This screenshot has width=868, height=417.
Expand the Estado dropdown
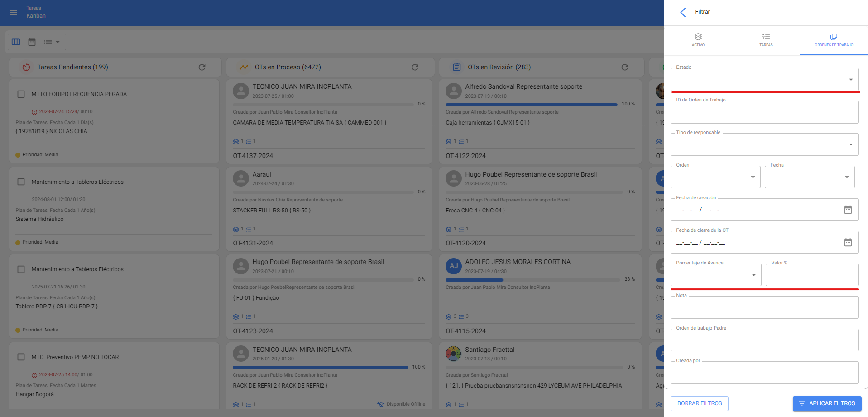click(x=764, y=80)
